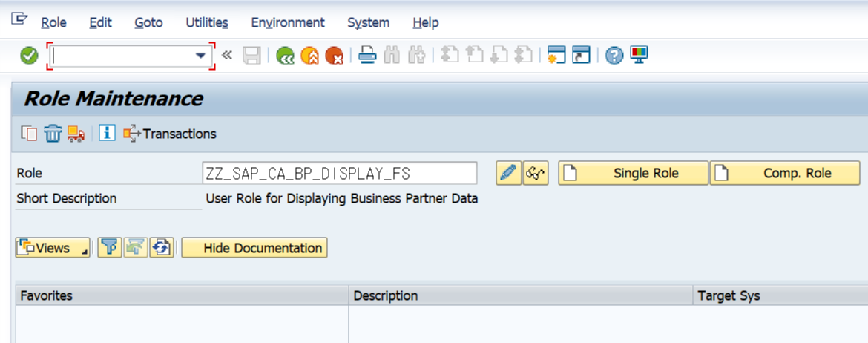Screen dimensions: 868x343
Task: Print using the printer icon
Action: point(367,56)
